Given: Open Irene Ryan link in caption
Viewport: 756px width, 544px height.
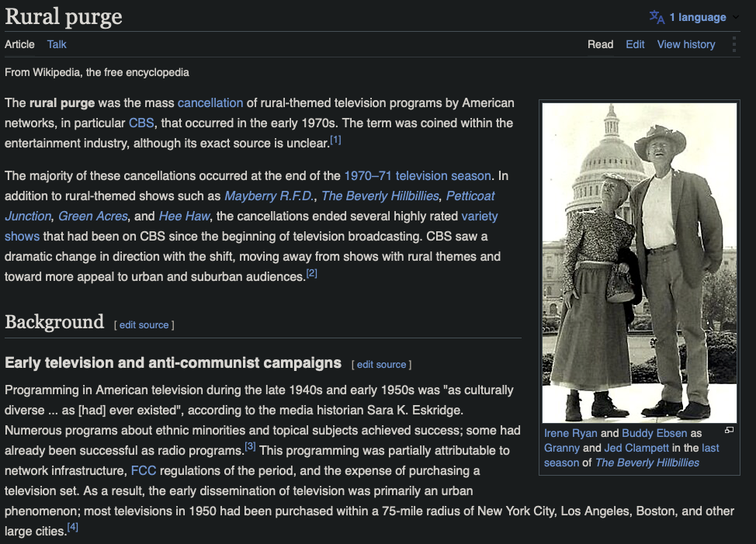Looking at the screenshot, I should click(x=570, y=434).
